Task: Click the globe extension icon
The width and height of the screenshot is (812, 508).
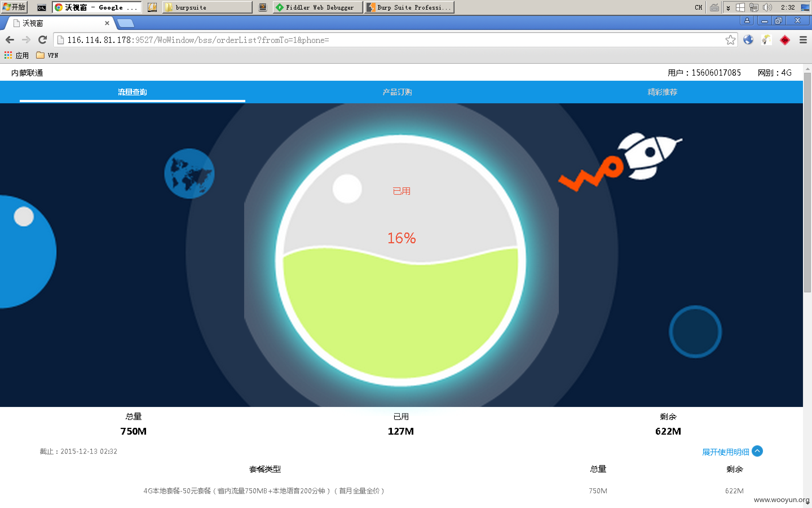Action: [748, 40]
